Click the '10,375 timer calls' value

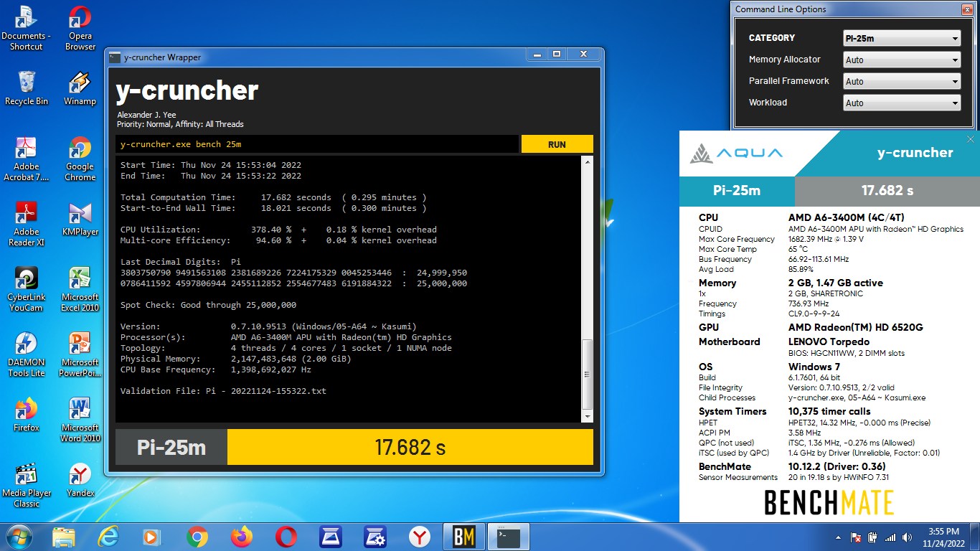tap(829, 411)
